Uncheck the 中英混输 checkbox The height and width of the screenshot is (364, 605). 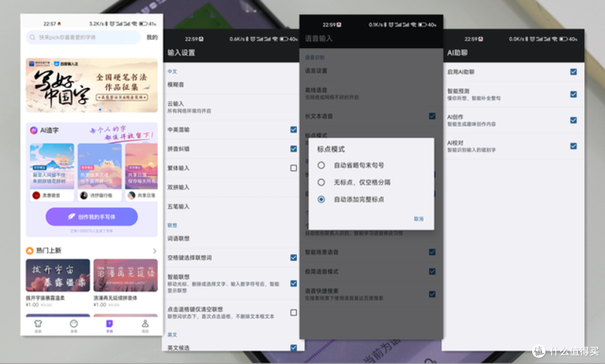(294, 129)
